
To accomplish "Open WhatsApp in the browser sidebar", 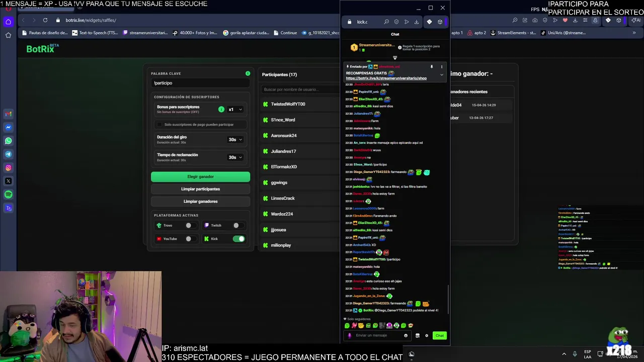I will point(8,141).
